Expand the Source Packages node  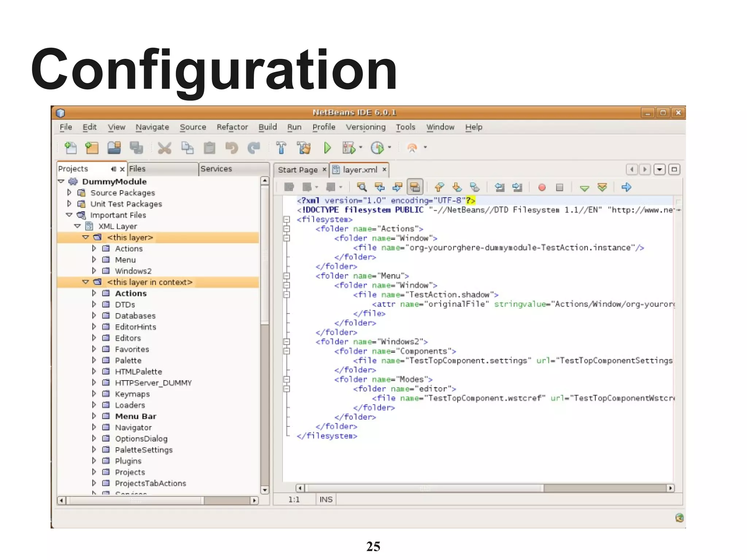point(69,192)
